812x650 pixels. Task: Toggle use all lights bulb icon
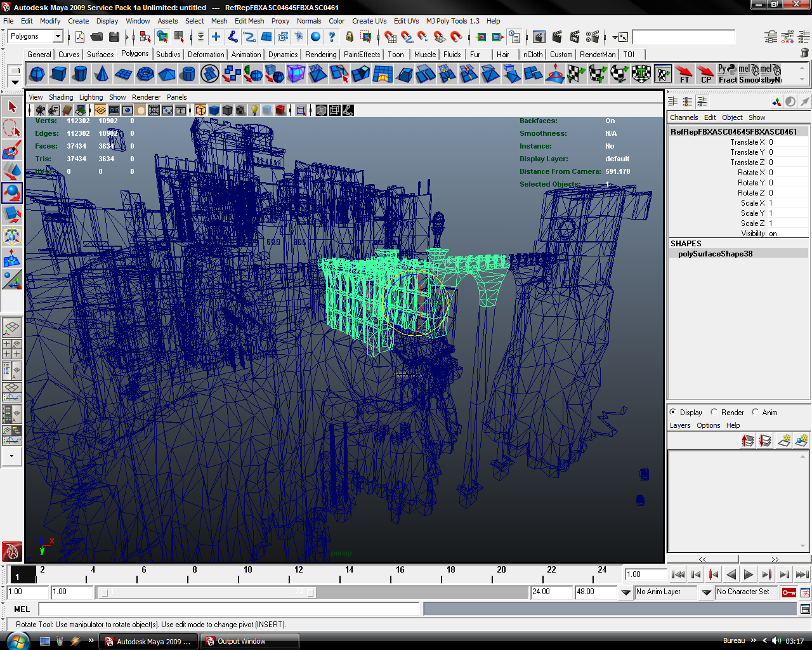(x=254, y=110)
